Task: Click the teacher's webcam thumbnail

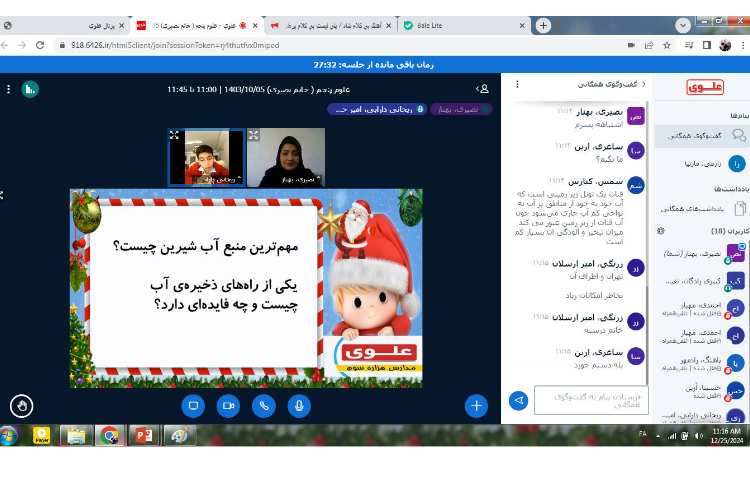Action: [x=286, y=157]
